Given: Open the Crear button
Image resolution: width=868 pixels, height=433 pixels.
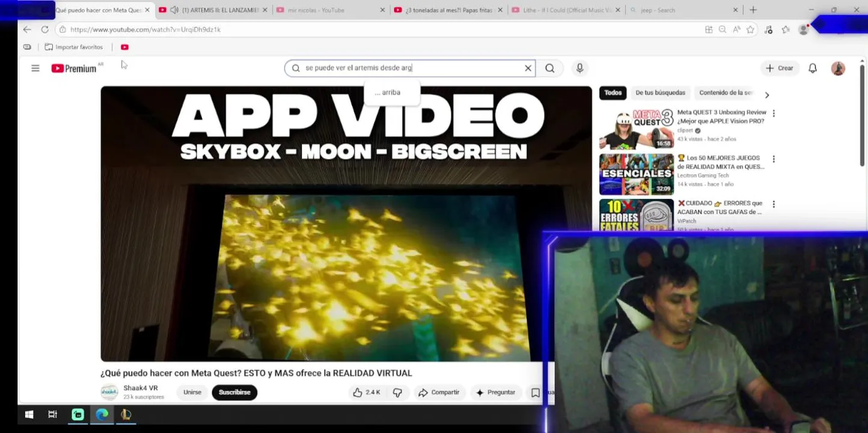Looking at the screenshot, I should point(780,69).
